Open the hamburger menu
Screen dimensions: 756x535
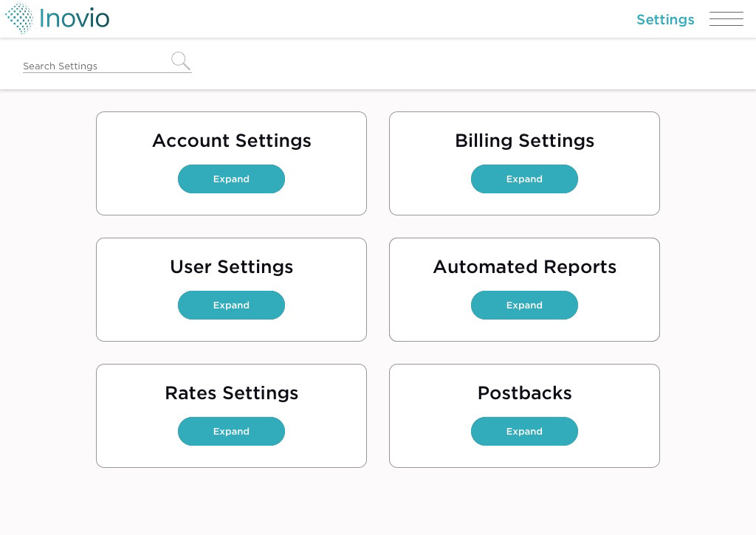point(726,19)
